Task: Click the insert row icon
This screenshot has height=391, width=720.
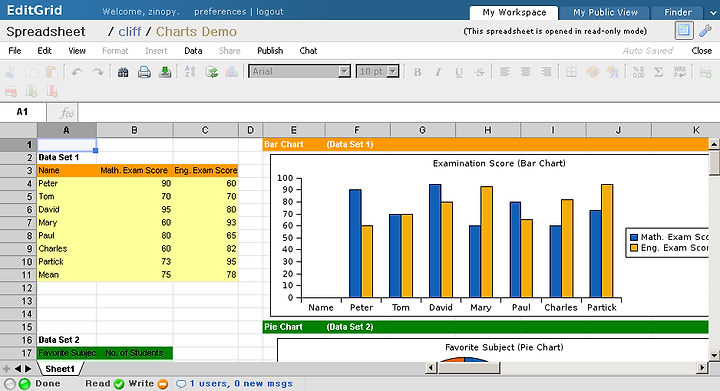Action: [x=705, y=72]
